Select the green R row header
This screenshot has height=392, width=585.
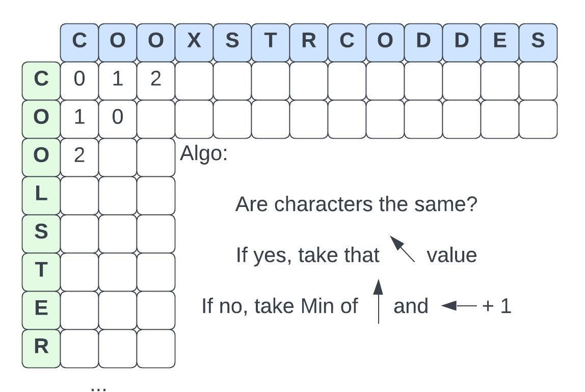(41, 347)
